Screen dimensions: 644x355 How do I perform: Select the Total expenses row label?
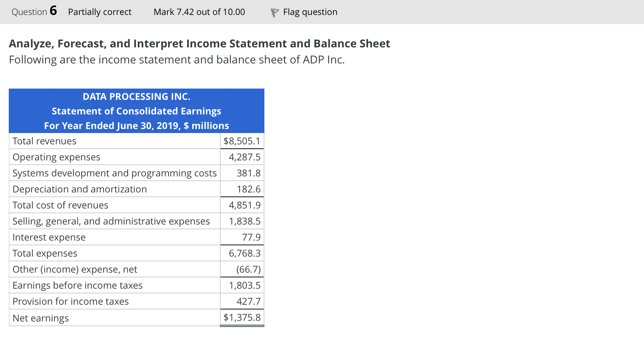tap(45, 253)
